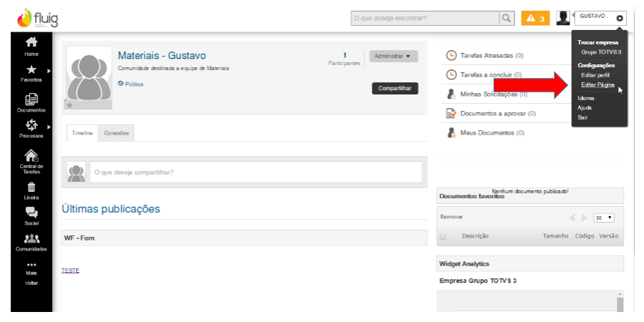Open the TESTE link
Screen dimensions: 644x322
coord(70,270)
